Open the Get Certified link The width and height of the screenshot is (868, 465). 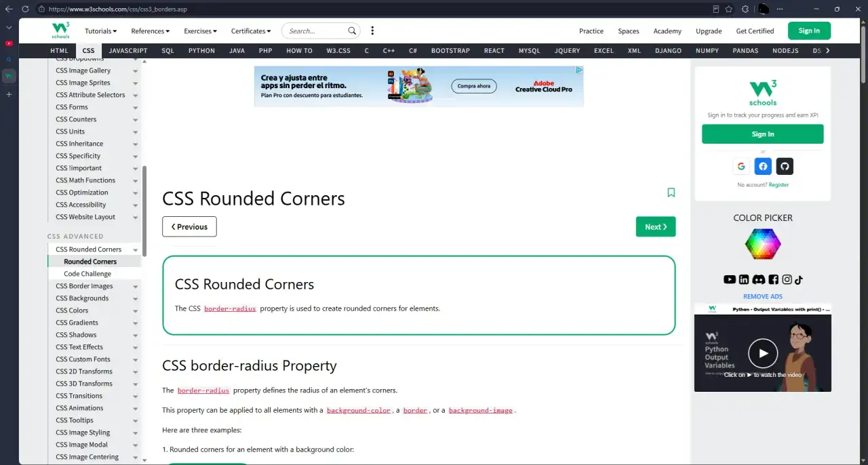[x=755, y=31]
